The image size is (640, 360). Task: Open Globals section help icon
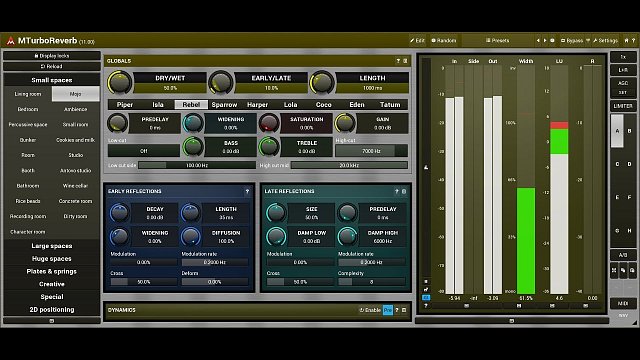click(x=398, y=61)
